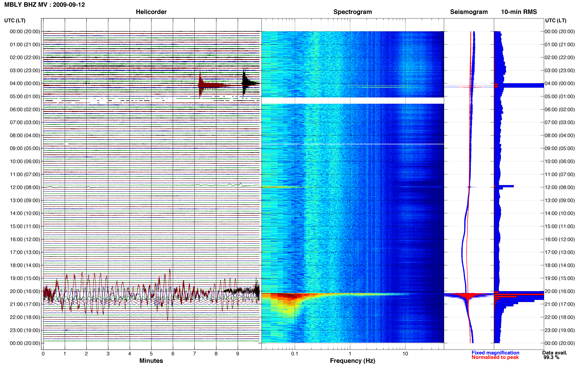588x368 pixels.
Task: Click right time label 16:00 (12:00)
Action: tap(560, 239)
